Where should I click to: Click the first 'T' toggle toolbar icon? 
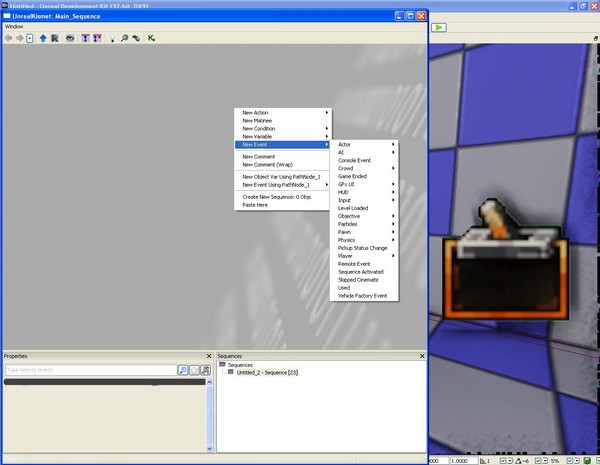pos(85,38)
